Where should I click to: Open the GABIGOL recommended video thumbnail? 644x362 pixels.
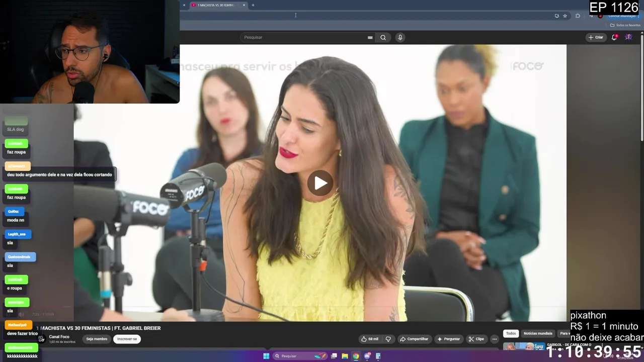pos(524,346)
